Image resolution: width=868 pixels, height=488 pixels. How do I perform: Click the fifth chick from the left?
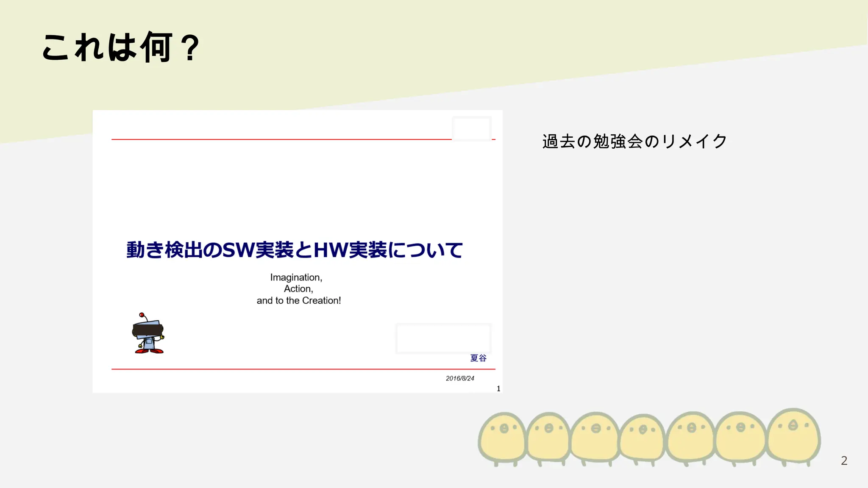(691, 437)
